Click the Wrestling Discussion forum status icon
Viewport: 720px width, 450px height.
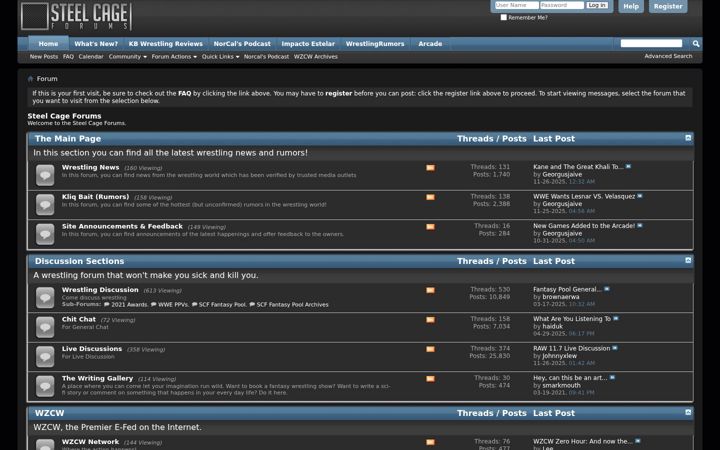tap(45, 298)
